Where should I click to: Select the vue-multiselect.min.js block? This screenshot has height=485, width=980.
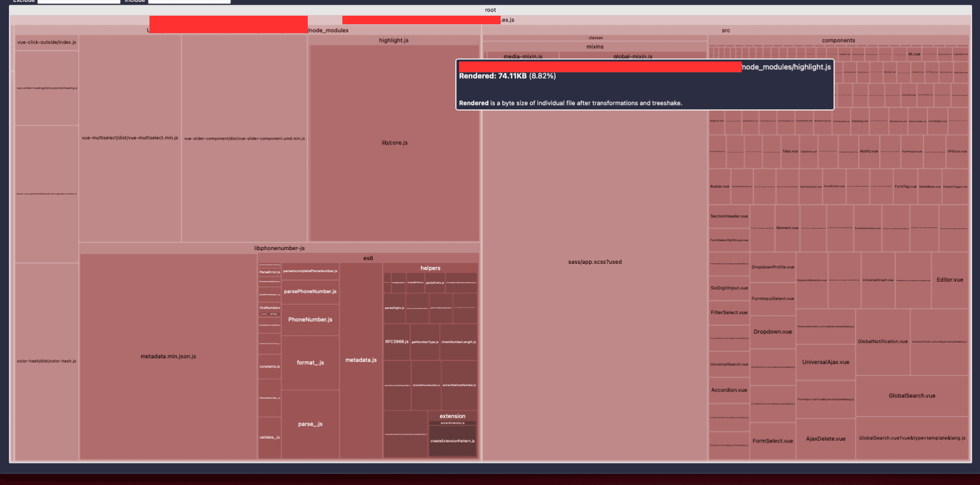point(130,138)
